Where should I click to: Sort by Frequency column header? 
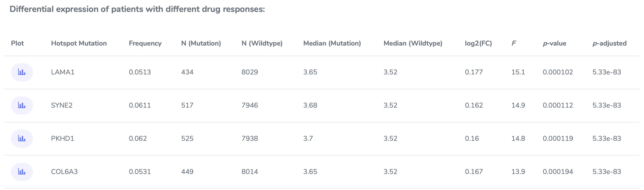(x=145, y=43)
